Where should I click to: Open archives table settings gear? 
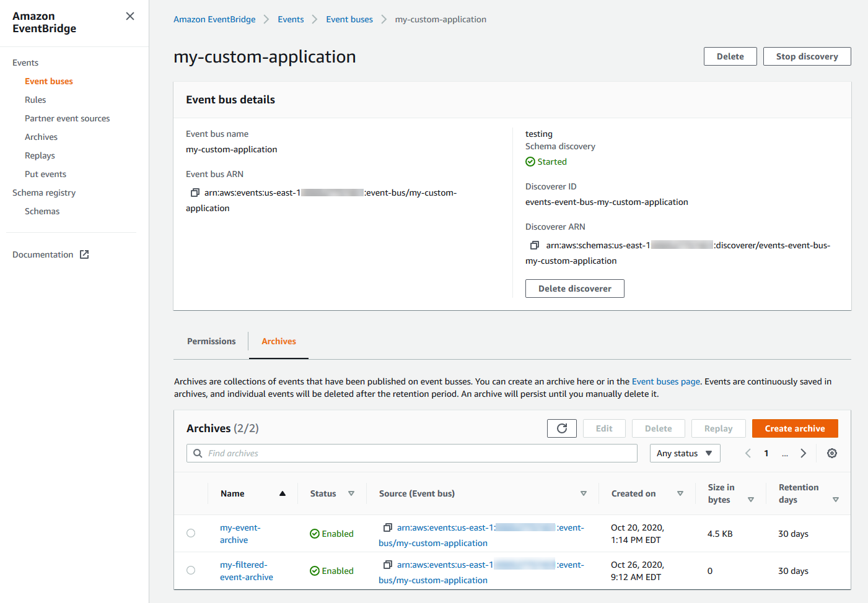tap(832, 453)
